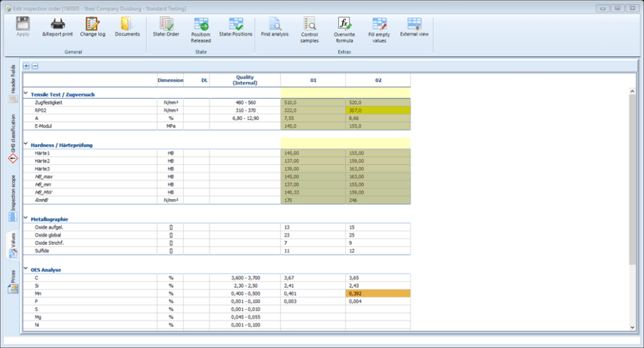This screenshot has height=348, width=644.
Task: Expand all groups with plus icon
Action: [x=26, y=66]
